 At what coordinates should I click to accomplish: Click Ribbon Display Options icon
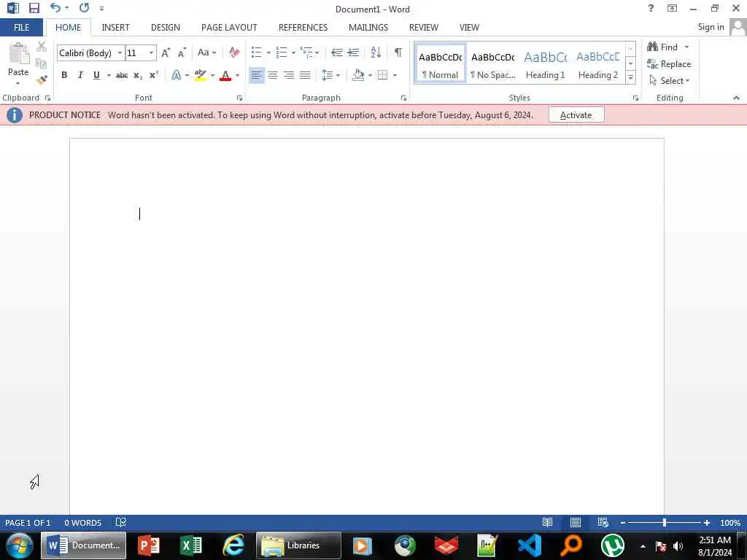tap(672, 8)
